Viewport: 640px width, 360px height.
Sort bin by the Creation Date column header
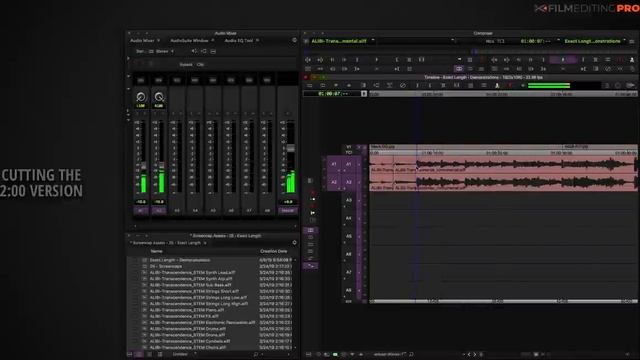[273, 251]
